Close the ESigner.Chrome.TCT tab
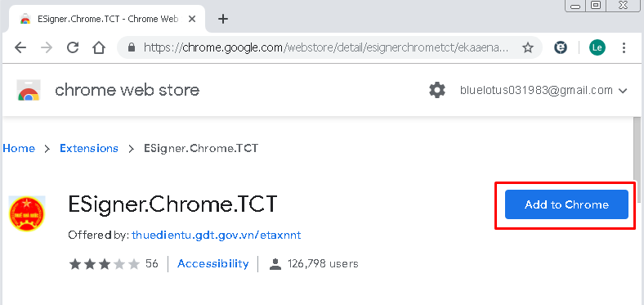The image size is (644, 305). coord(192,20)
